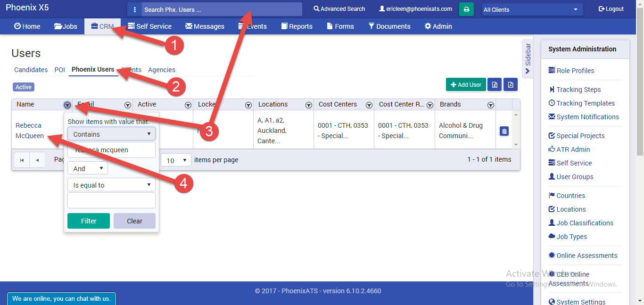Click the green print icon button
The height and width of the screenshot is (305, 644).
point(466,9)
